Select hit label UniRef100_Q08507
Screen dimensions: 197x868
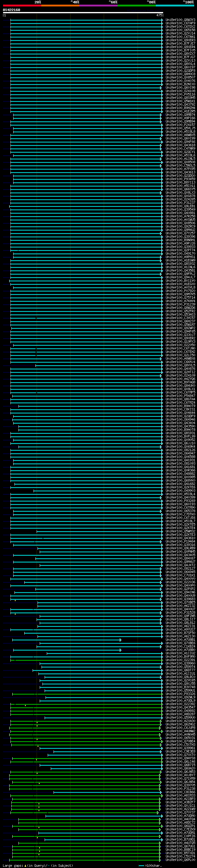(x=180, y=78)
